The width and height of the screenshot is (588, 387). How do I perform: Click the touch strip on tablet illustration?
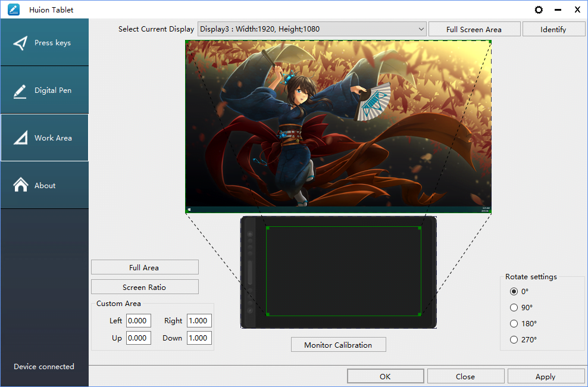(250, 273)
